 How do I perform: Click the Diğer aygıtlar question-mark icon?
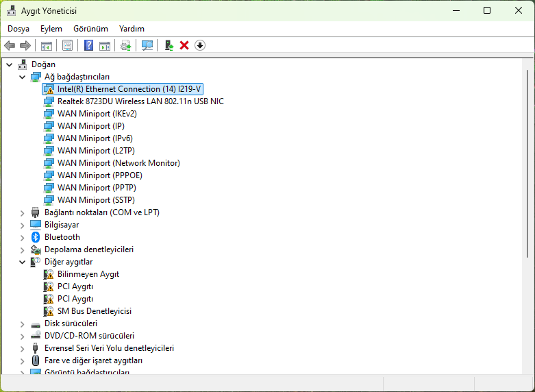pyautogui.click(x=36, y=262)
